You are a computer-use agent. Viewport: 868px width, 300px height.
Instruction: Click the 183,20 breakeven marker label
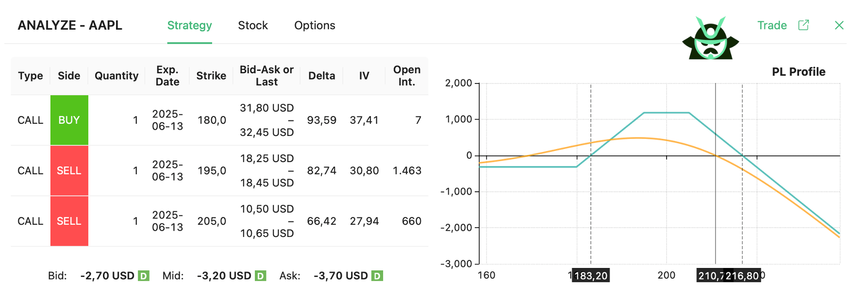[591, 276]
